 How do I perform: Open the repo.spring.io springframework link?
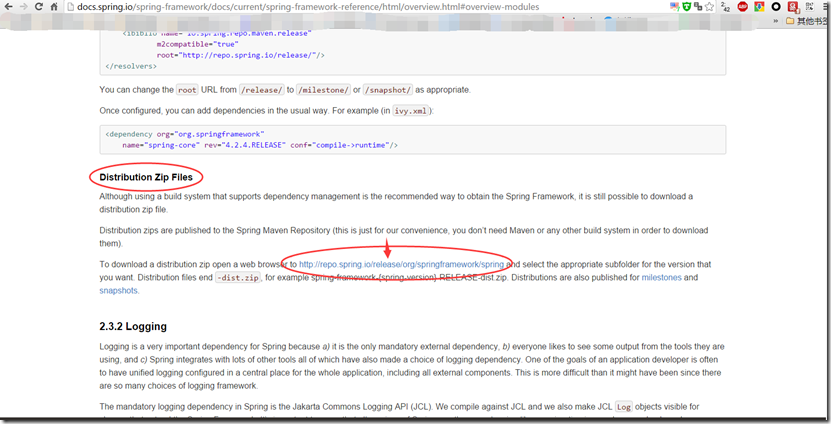pyautogui.click(x=401, y=264)
